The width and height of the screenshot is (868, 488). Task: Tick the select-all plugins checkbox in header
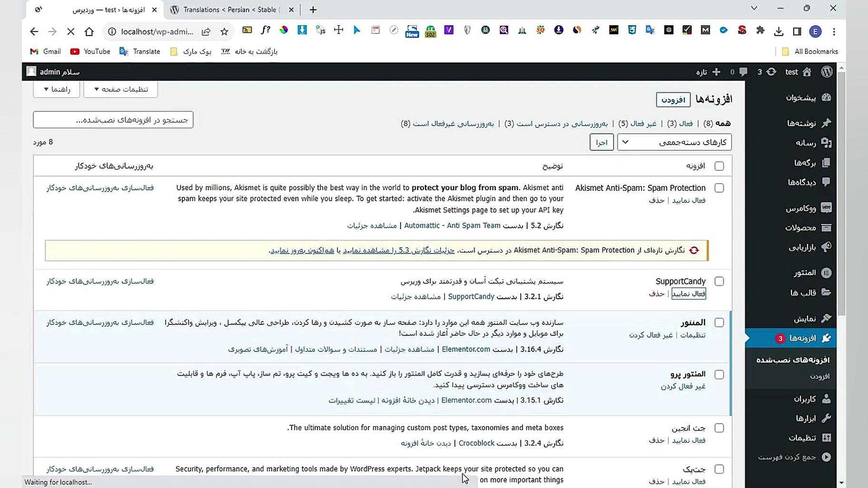(x=719, y=166)
